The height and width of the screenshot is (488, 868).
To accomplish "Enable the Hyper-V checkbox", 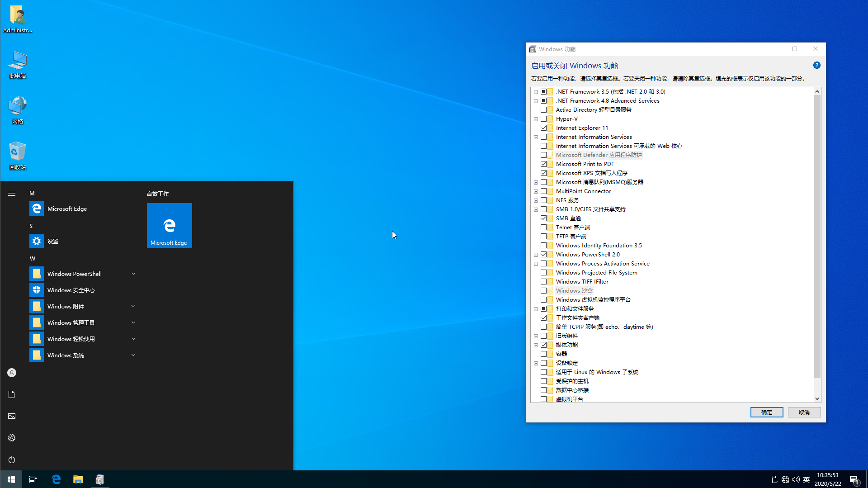I will (544, 119).
